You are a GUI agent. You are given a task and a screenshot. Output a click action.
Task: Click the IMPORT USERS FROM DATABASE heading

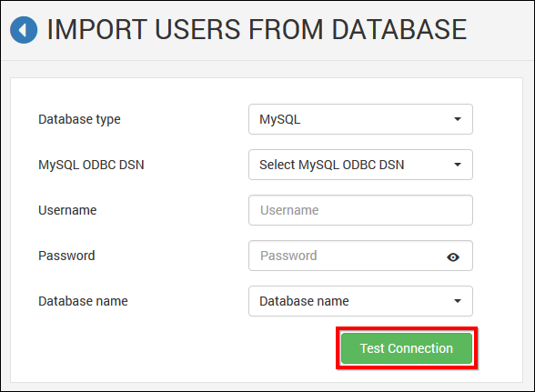257,30
